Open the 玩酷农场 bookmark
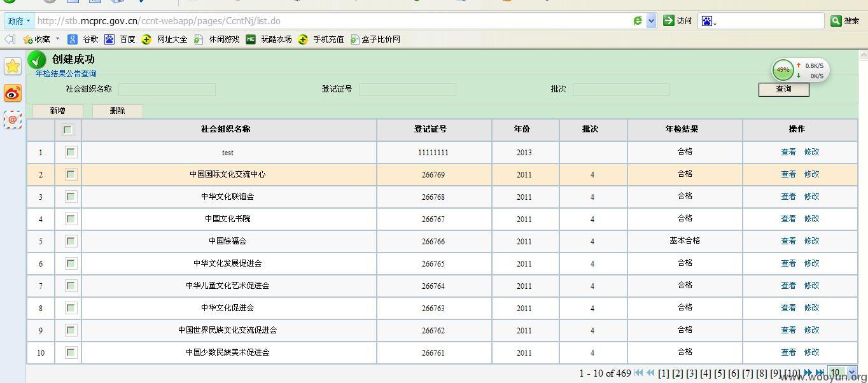 269,39
